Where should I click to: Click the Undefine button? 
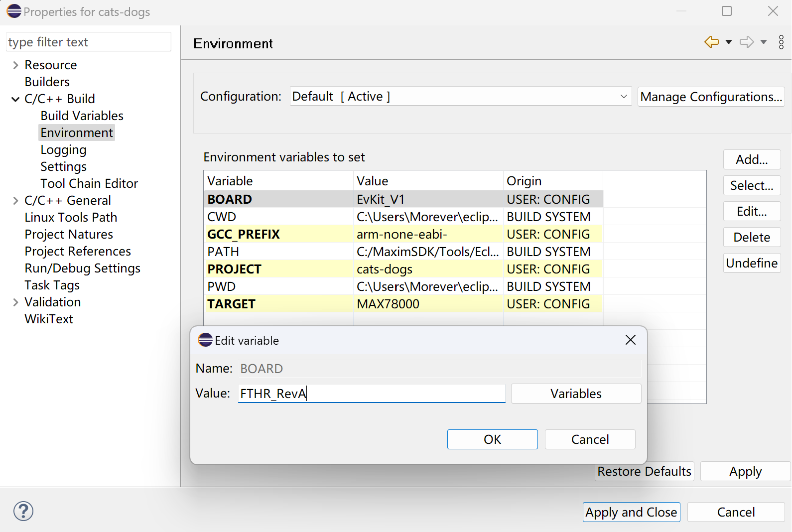[752, 263]
